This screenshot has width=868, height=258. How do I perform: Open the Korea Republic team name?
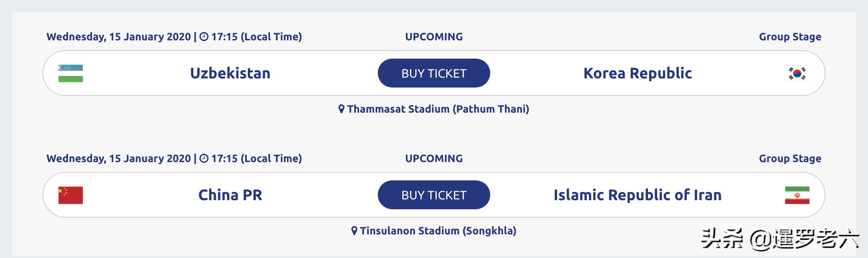tap(637, 73)
